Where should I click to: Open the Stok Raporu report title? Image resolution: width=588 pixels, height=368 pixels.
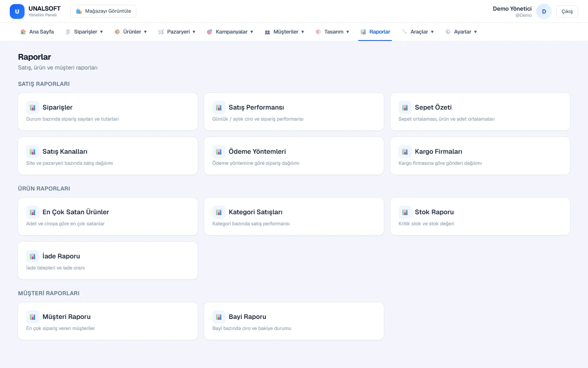(x=434, y=212)
